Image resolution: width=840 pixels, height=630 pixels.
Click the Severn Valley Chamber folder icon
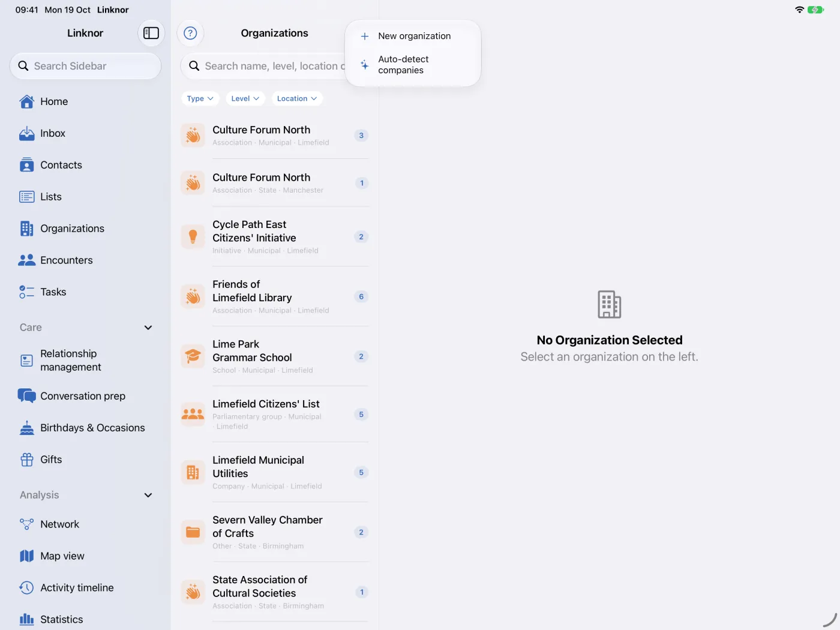pos(193,532)
